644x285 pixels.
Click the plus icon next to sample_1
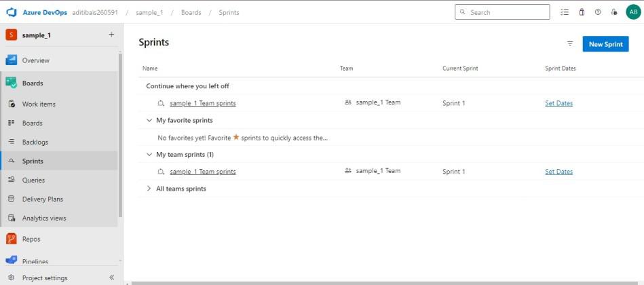coord(111,35)
